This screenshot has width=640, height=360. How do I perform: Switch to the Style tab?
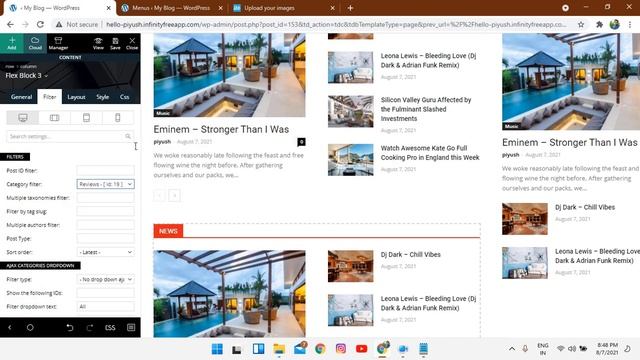pyautogui.click(x=102, y=97)
